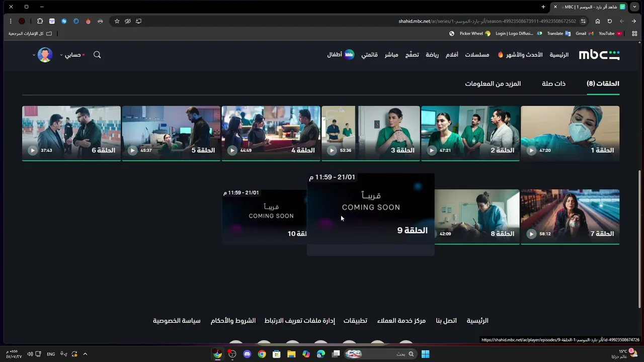Open الأحدث والأشهر section
This screenshot has width=644, height=362.
pyautogui.click(x=520, y=55)
